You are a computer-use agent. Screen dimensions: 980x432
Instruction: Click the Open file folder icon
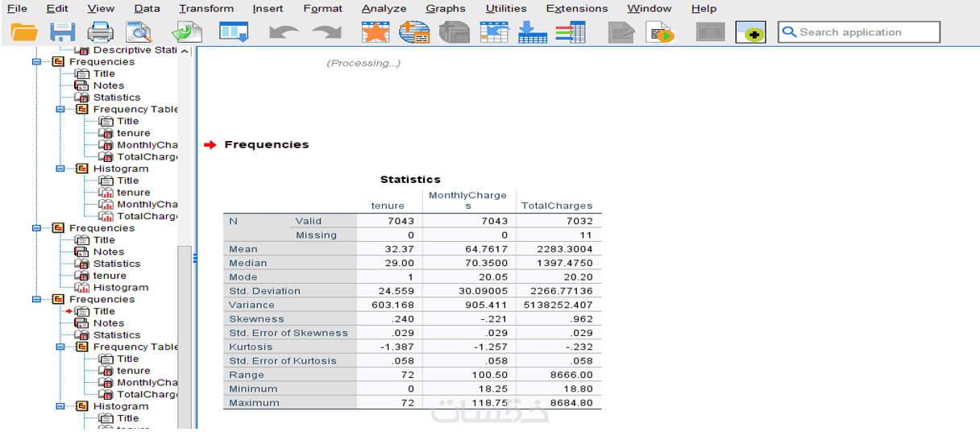24,32
